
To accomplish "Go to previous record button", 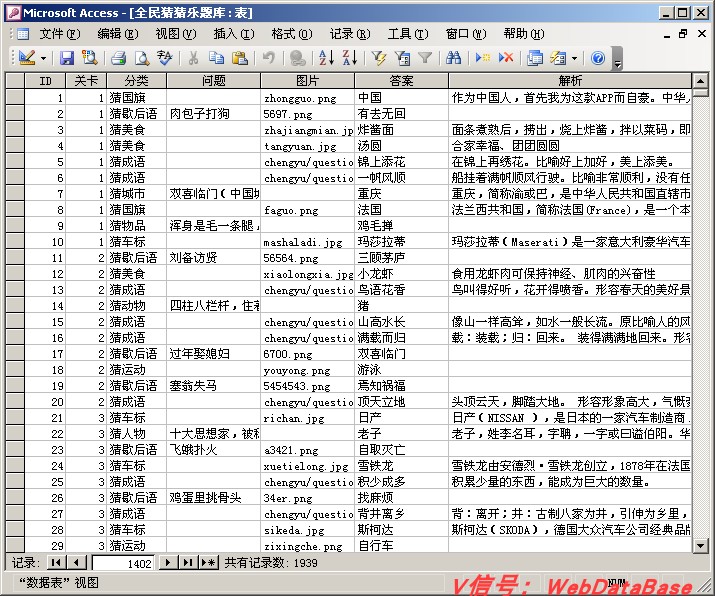I will coord(77,563).
